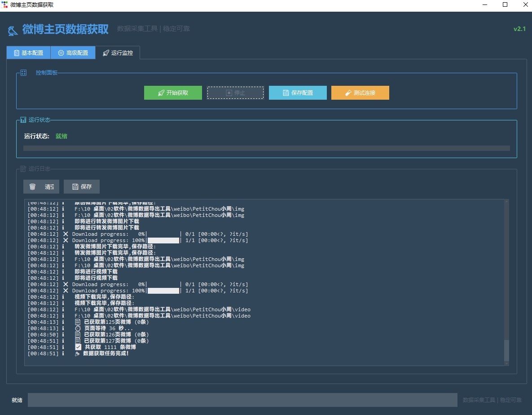This screenshot has width=532, height=415.
Task: Click the window title bar app icon
Action: (x=5, y=5)
